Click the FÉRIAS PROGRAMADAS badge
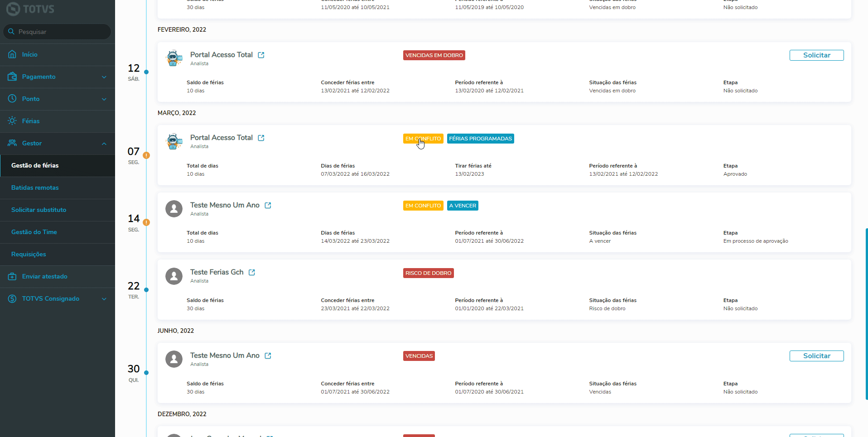 point(480,139)
